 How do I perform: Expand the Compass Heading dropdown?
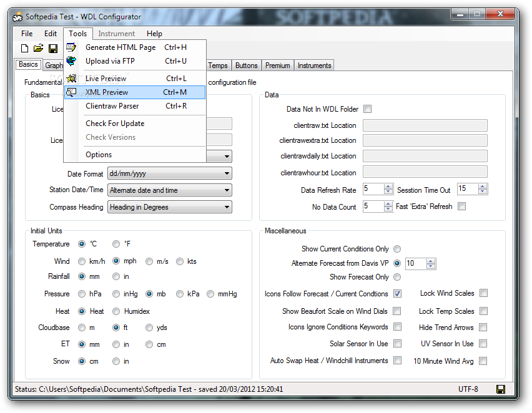coord(227,207)
